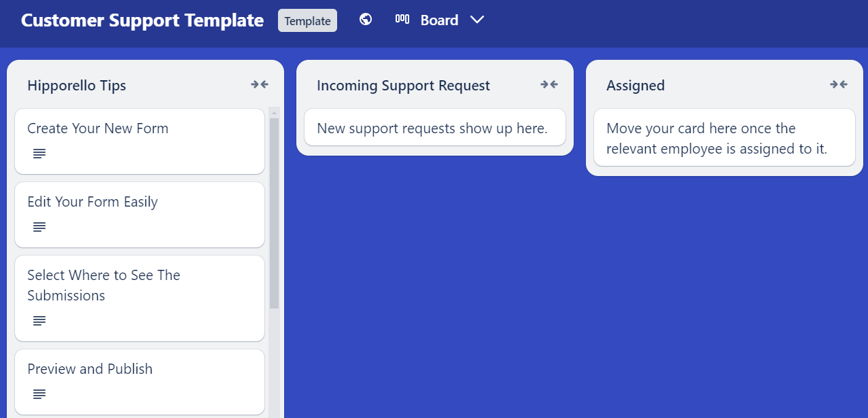
Task: Open the Move your card here card
Action: coord(725,137)
